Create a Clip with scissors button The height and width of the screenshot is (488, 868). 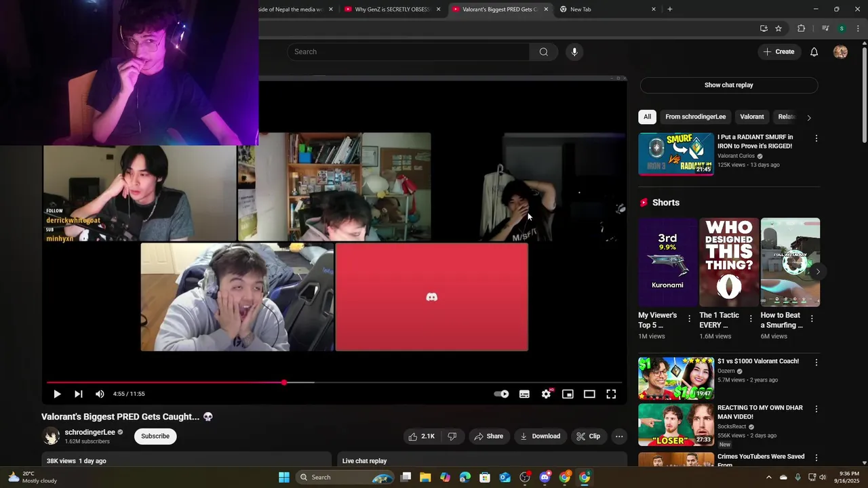click(588, 436)
